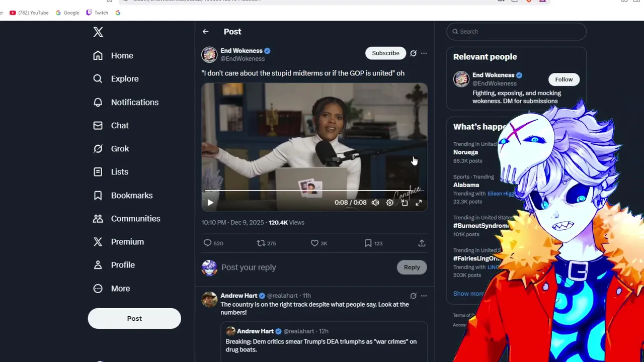Open Grok from sidebar
Viewport: 644px width, 362px height.
pos(111,149)
